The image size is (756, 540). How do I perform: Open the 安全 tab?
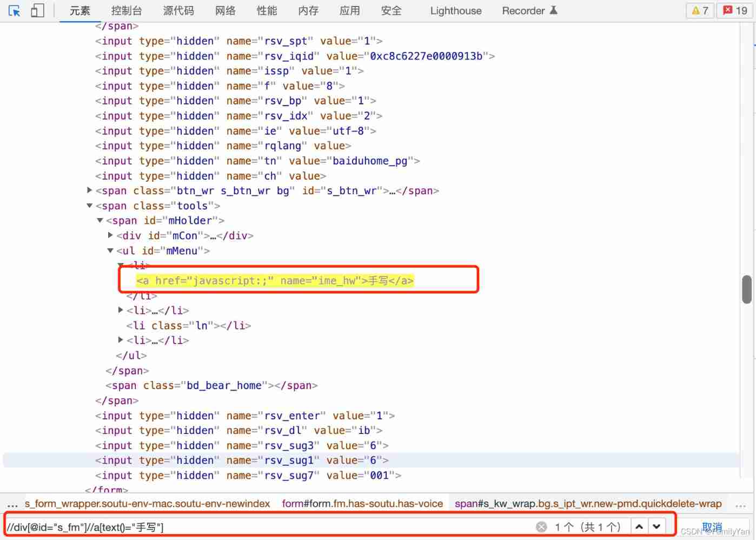click(392, 11)
